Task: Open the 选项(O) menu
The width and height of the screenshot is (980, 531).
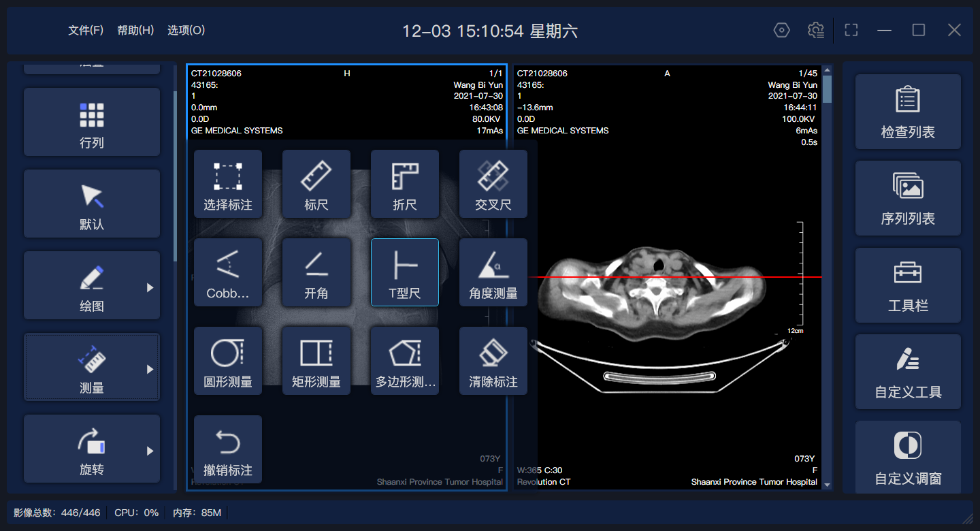Action: (x=186, y=31)
